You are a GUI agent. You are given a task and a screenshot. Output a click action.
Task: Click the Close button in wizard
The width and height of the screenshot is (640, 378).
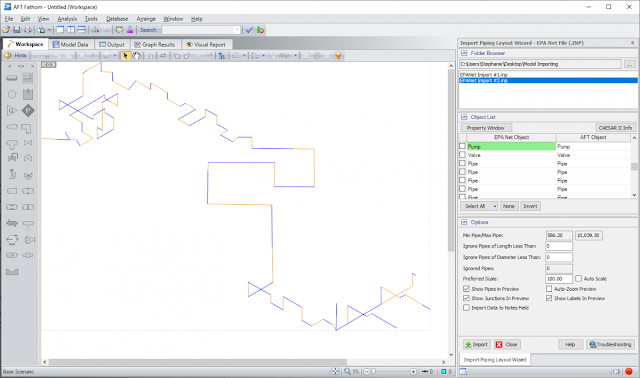(507, 345)
